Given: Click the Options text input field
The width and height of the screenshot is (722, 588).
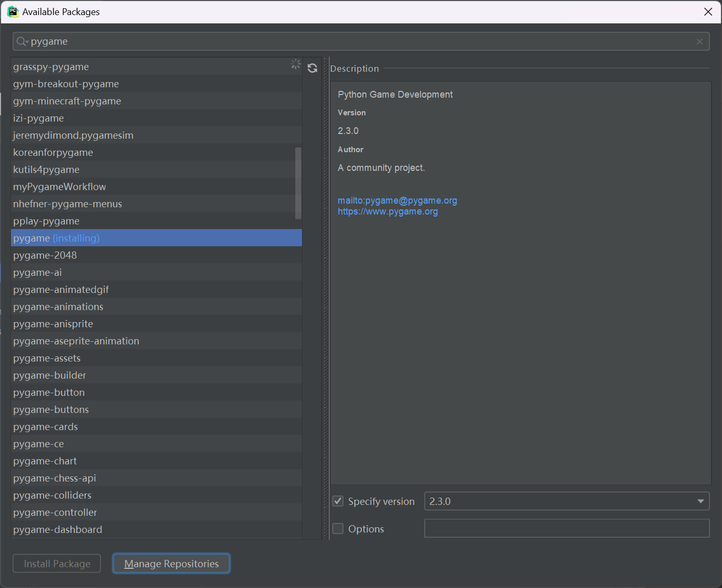Looking at the screenshot, I should [567, 528].
